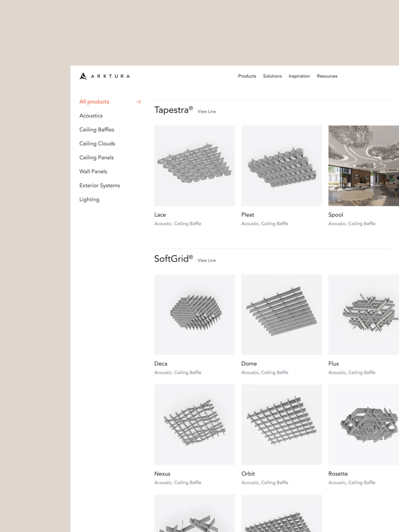This screenshot has width=399, height=532.
Task: Open the Dome product thumbnail
Action: coord(281,315)
